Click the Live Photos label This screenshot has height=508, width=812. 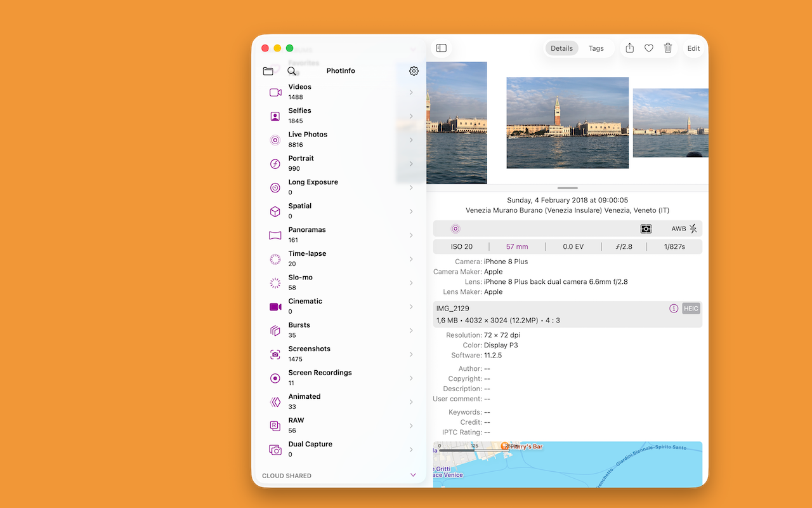click(x=308, y=135)
